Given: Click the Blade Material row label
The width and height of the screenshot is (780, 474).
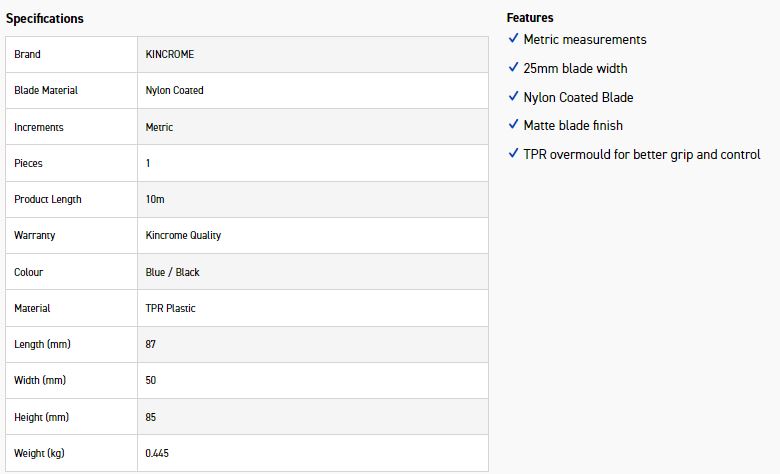Looking at the screenshot, I should (x=46, y=90).
